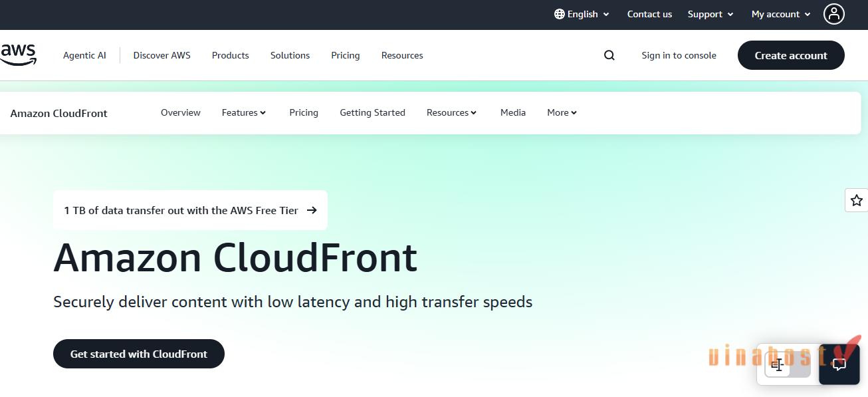Select the Getting Started tab
This screenshot has height=397, width=868.
[372, 113]
